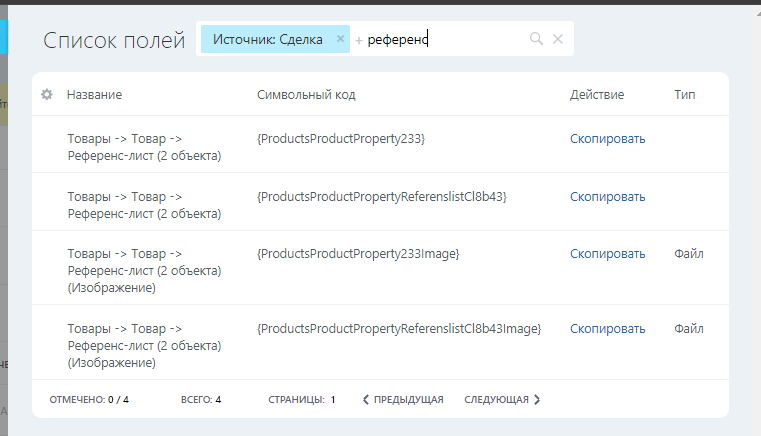Screen dimensions: 761x436
Task: Click the 'Отмечено: 0 / 4' counter
Action: [x=89, y=400]
